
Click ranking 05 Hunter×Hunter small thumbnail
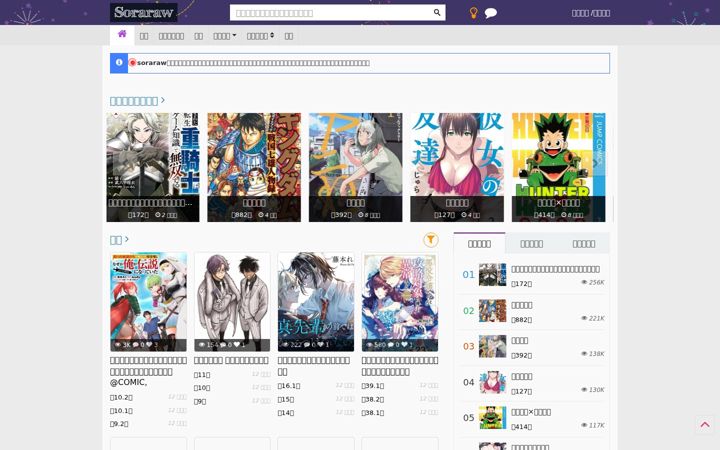(492, 417)
